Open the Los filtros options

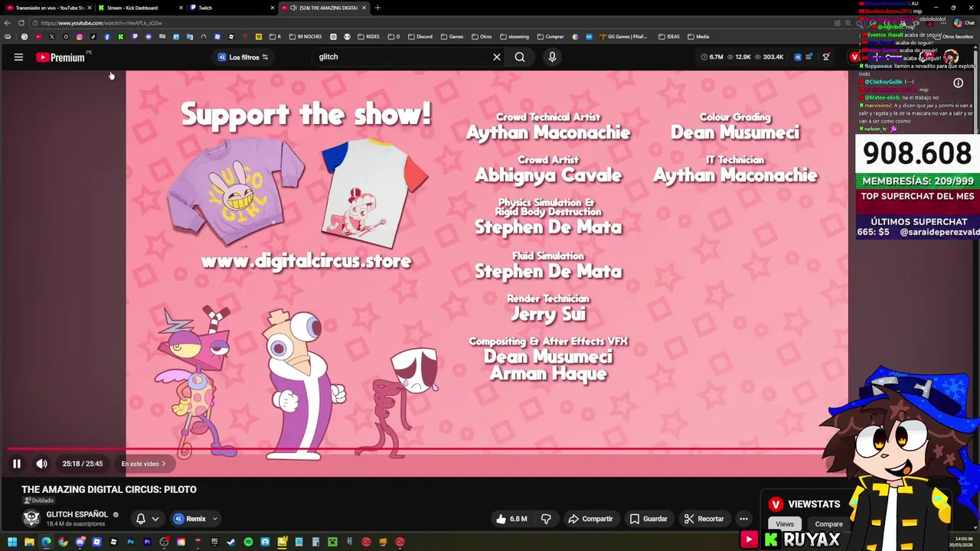[x=243, y=57]
